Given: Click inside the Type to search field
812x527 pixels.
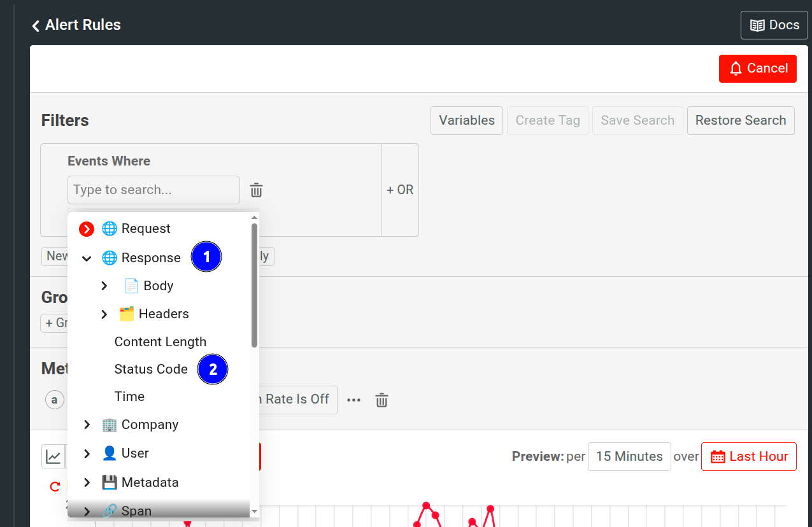Looking at the screenshot, I should click(153, 190).
